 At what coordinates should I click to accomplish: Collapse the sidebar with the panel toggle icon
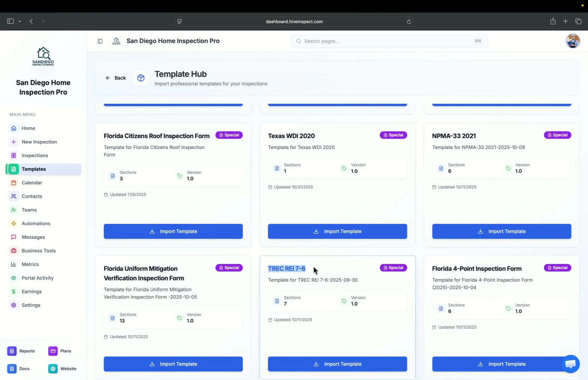(100, 41)
